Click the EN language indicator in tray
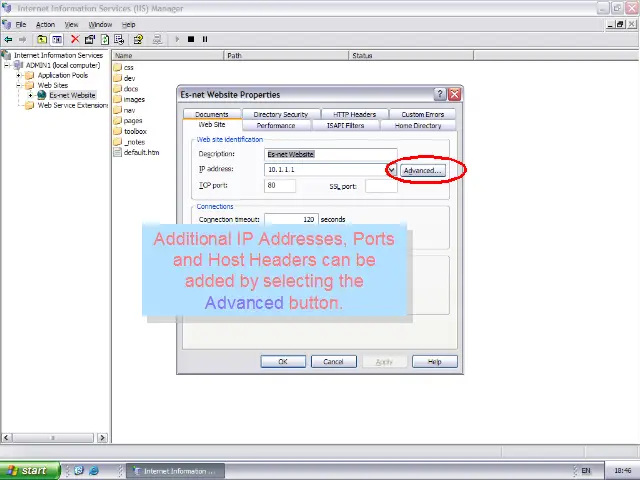This screenshot has height=480, width=640. click(586, 471)
